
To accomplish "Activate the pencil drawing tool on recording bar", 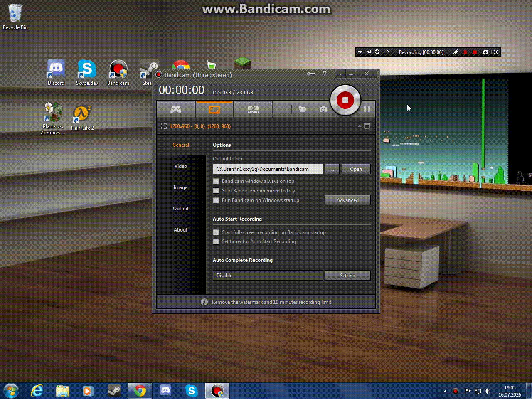I will click(x=456, y=52).
